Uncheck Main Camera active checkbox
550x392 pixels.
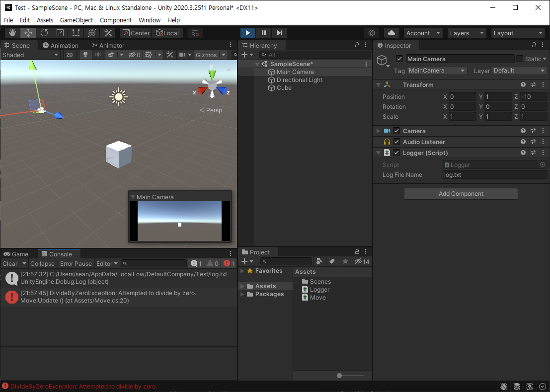click(x=399, y=59)
